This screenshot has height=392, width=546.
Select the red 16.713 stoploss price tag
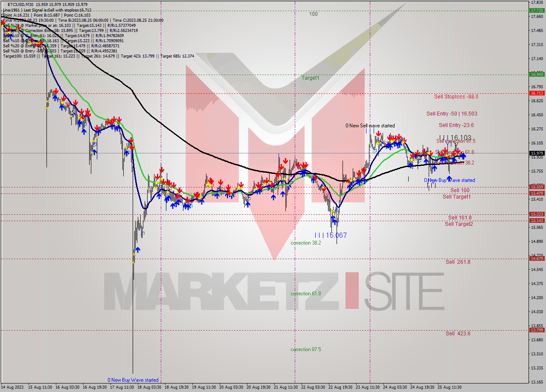tap(536, 93)
